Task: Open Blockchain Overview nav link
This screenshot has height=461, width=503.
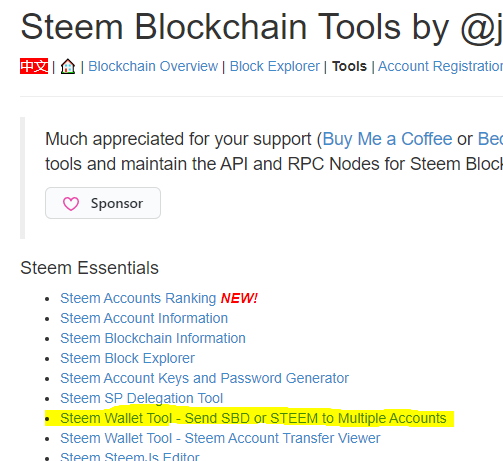Action: click(153, 66)
